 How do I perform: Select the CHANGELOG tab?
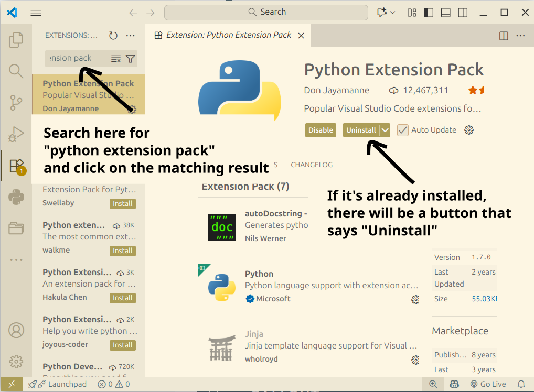312,165
